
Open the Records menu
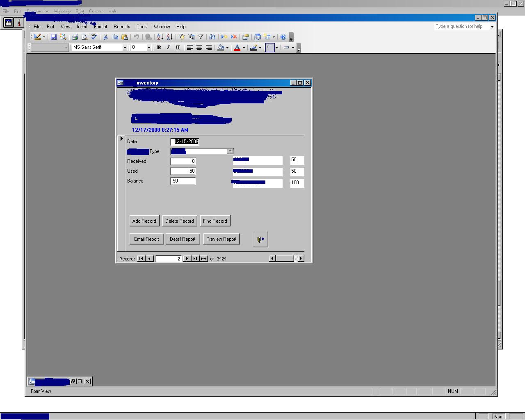point(122,27)
